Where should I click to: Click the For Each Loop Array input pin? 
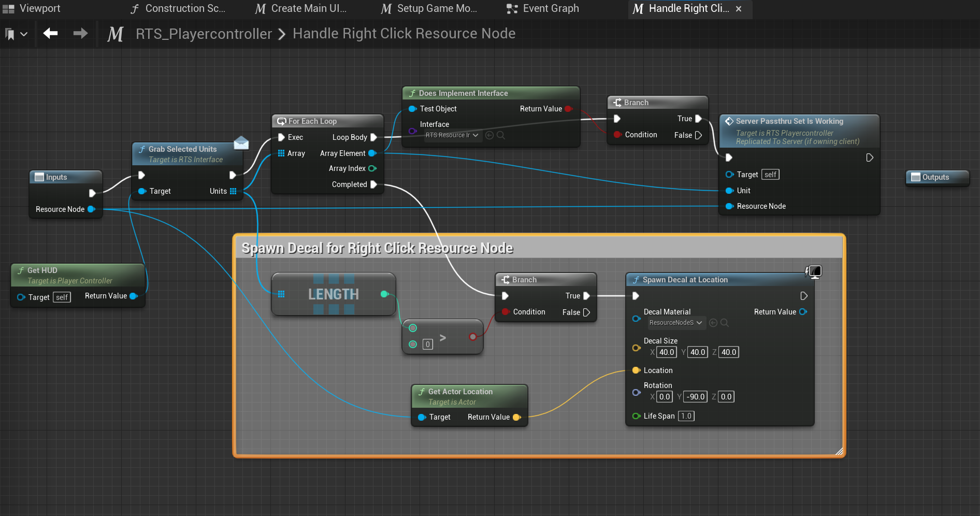tap(281, 153)
